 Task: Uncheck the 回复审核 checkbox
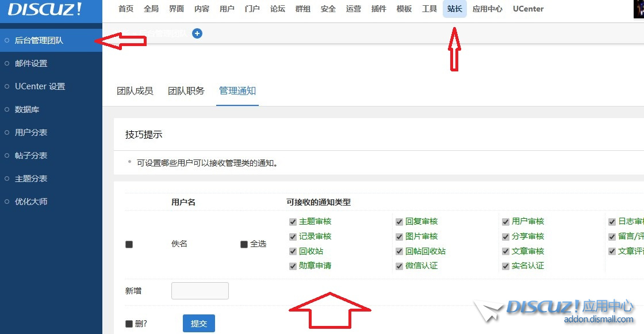pyautogui.click(x=400, y=222)
